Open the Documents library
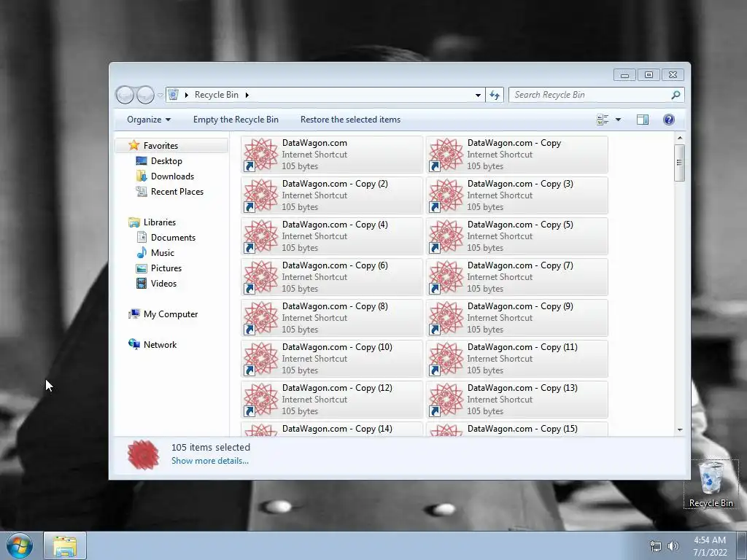The height and width of the screenshot is (560, 747). [x=173, y=238]
